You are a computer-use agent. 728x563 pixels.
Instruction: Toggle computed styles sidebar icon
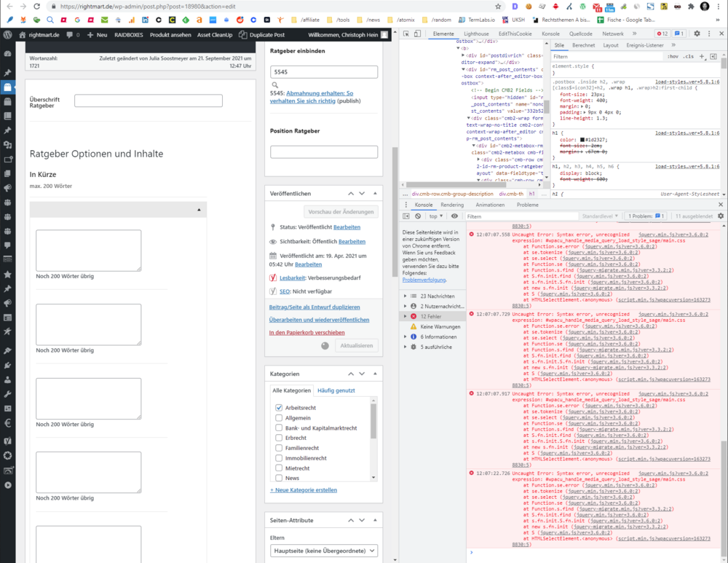pos(713,56)
